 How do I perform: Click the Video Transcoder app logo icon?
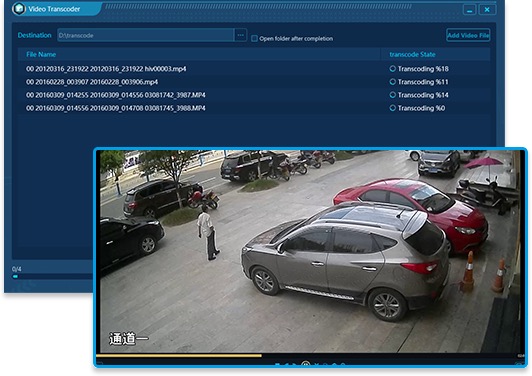tap(19, 8)
